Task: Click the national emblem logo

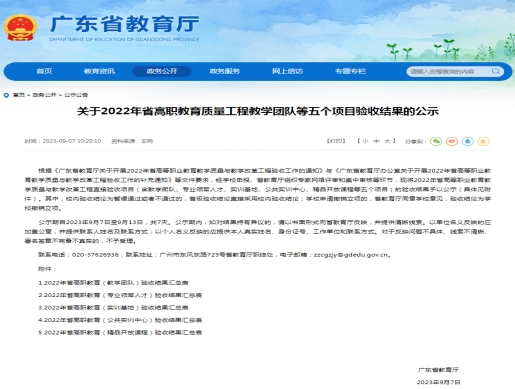Action: 20,28
